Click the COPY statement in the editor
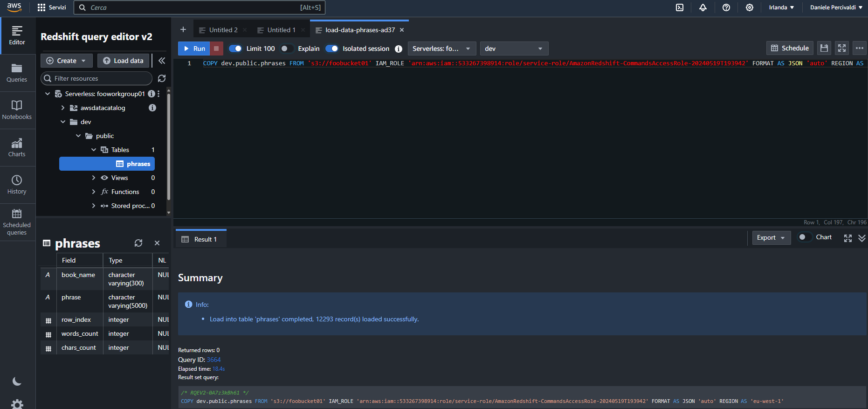 [x=533, y=63]
